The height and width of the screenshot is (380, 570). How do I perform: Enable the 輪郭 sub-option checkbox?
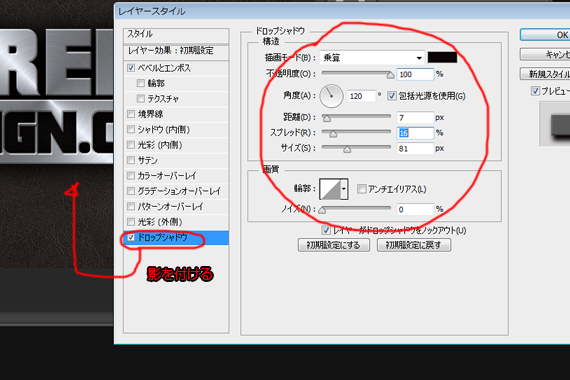coord(141,83)
